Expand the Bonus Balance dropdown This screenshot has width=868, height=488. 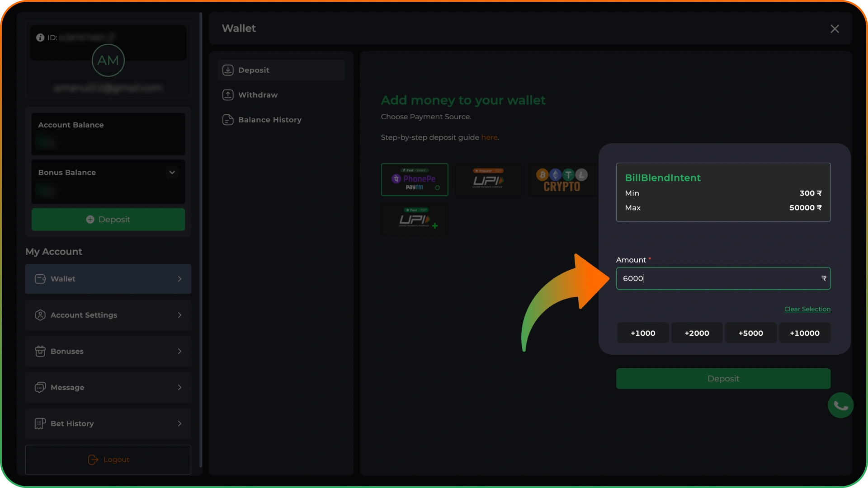click(172, 172)
